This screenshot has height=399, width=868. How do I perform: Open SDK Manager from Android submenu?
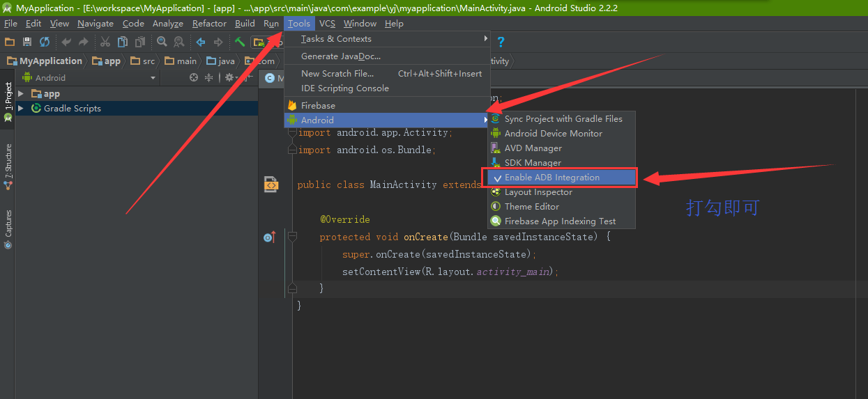pos(562,163)
